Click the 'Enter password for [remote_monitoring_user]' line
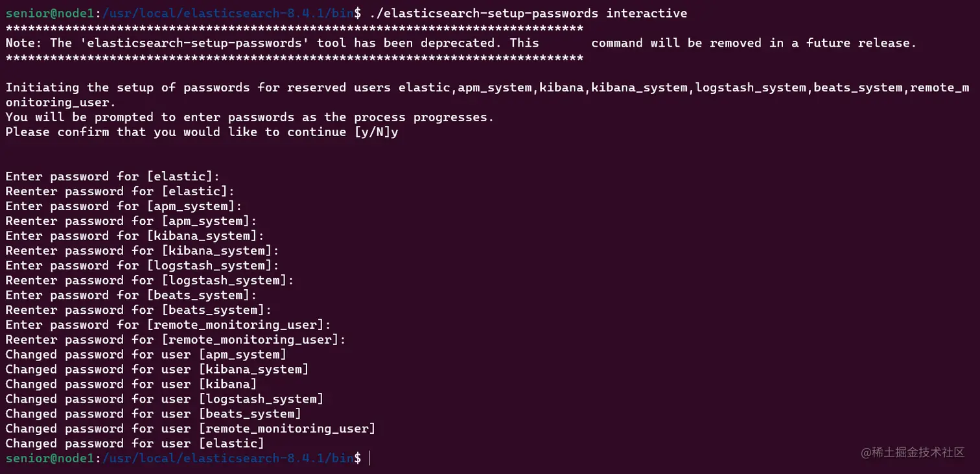This screenshot has width=980, height=474. click(x=168, y=325)
